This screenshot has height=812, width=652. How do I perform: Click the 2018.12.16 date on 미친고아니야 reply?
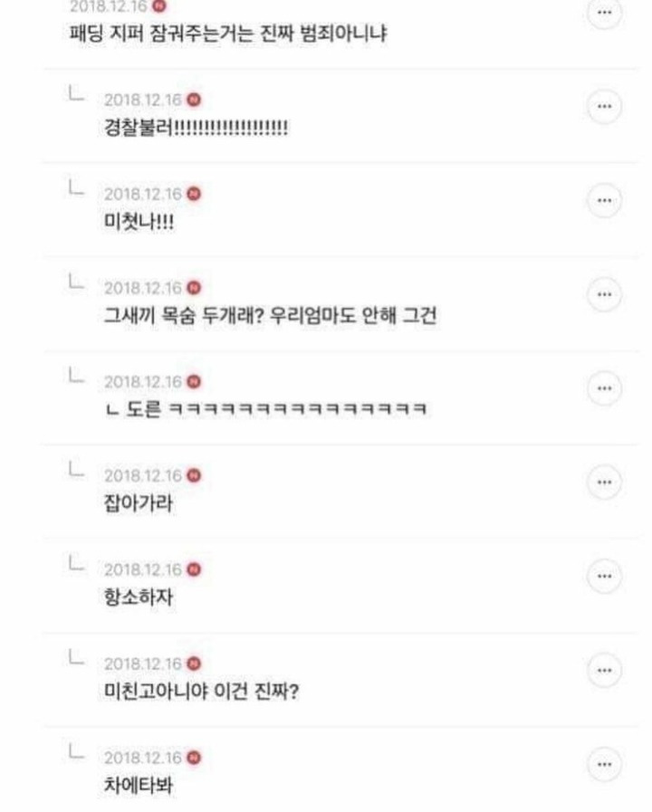click(143, 664)
